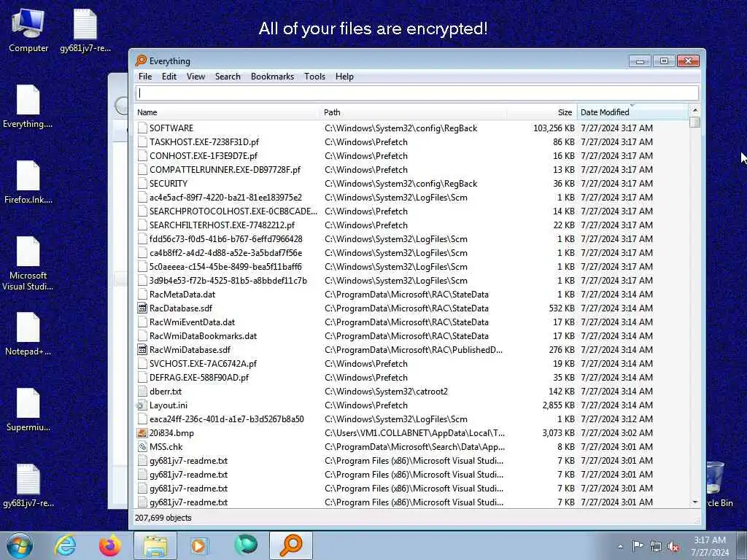This screenshot has height=560, width=747.
Task: Open Windows Explorer folder taskbar button
Action: point(155,545)
